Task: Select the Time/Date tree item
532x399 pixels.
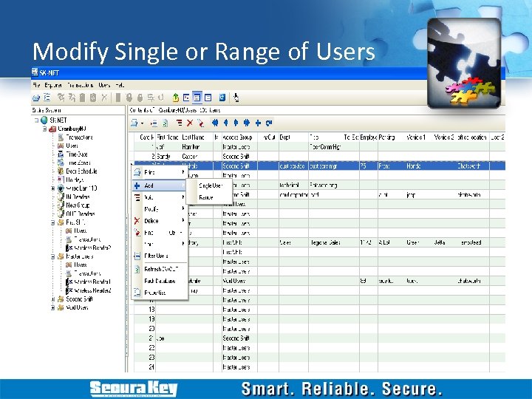Action: [77, 154]
